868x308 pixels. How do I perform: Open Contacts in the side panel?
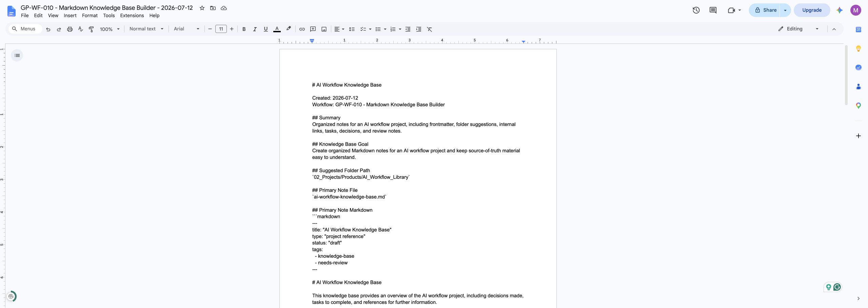click(859, 87)
